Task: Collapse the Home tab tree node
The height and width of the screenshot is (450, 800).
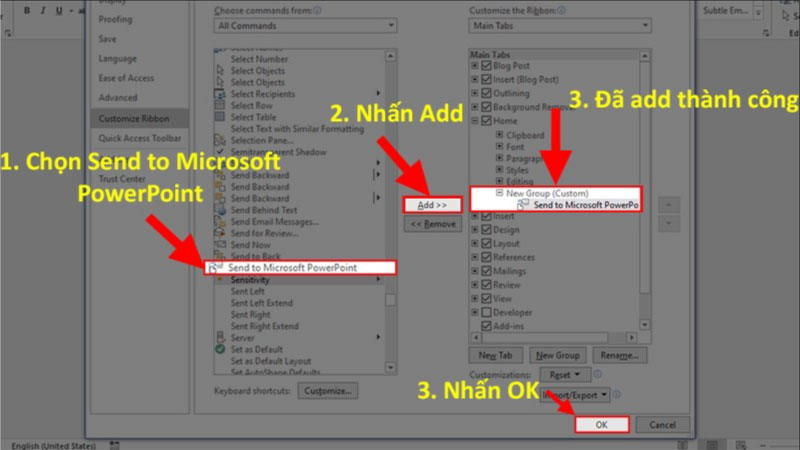Action: point(475,120)
